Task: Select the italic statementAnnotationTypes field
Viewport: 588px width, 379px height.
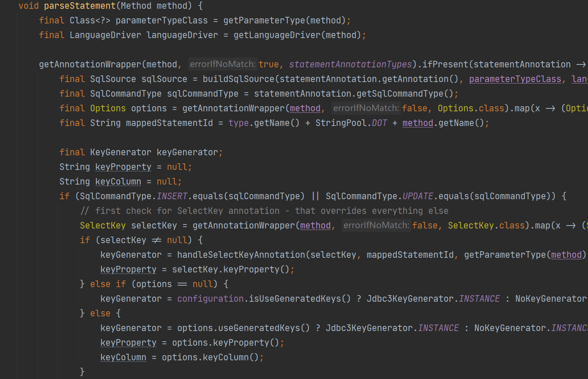Action: (x=350, y=64)
